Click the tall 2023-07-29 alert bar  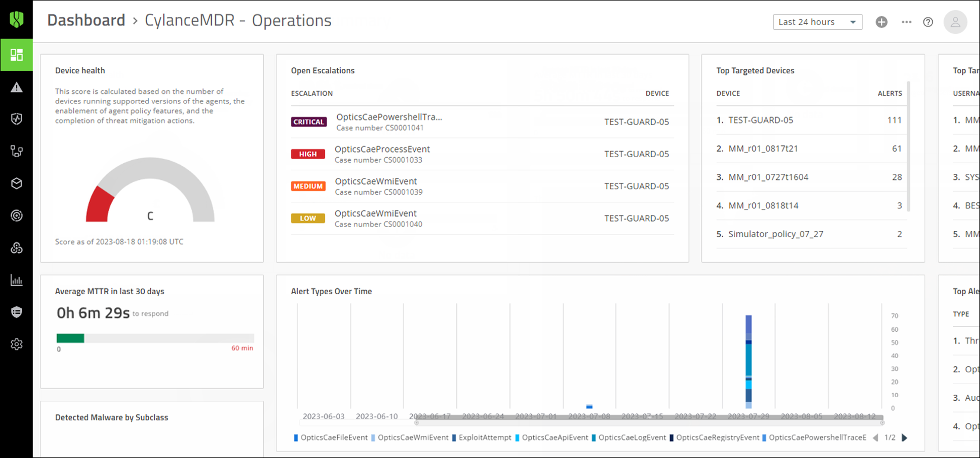(749, 362)
